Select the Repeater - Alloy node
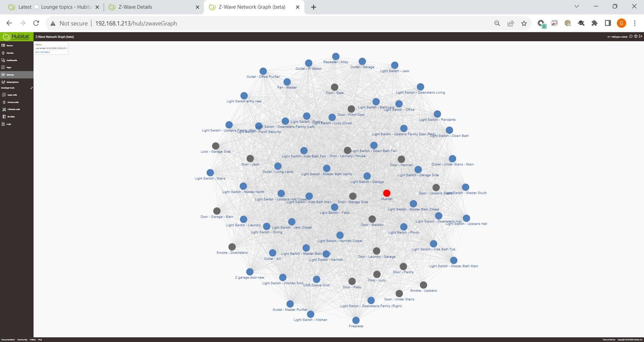Image resolution: width=644 pixels, height=342 pixels. (x=336, y=56)
